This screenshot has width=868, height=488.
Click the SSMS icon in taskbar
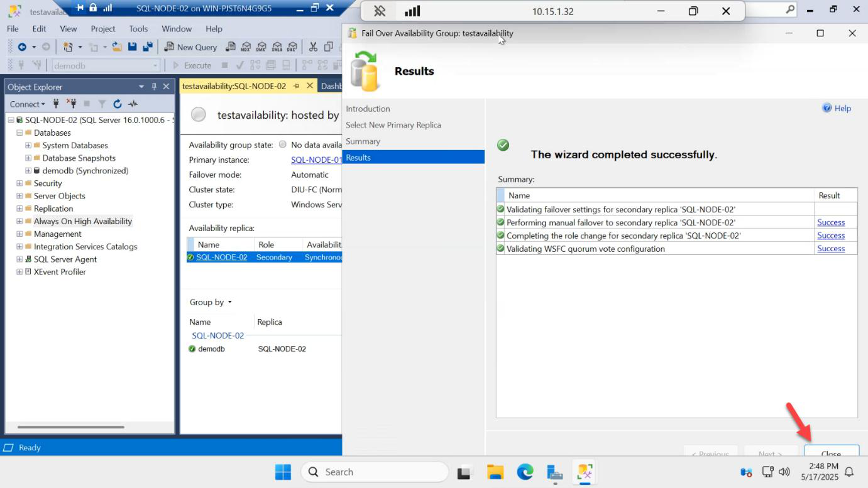[585, 472]
